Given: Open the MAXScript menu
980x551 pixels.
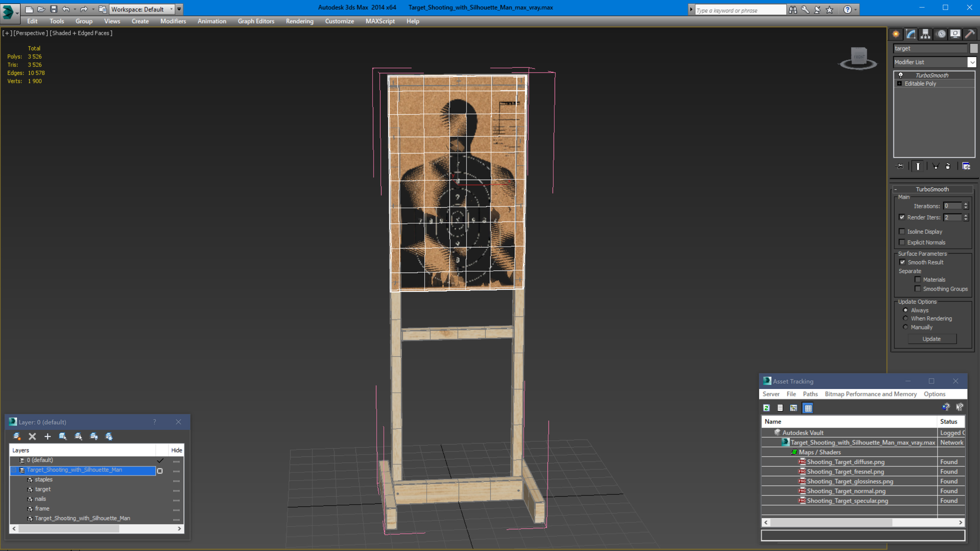Looking at the screenshot, I should (x=380, y=21).
